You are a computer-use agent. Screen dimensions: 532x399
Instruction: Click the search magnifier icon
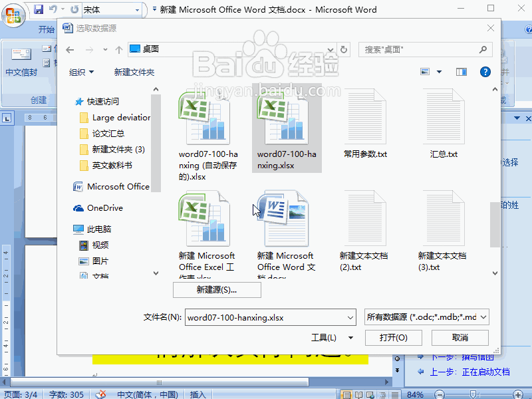pos(483,49)
